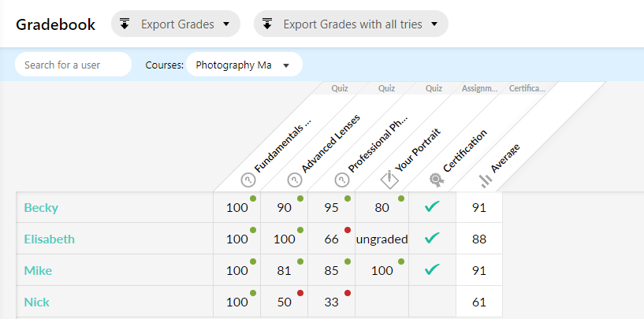
Task: Click Becky's certification checkmark
Action: (432, 206)
